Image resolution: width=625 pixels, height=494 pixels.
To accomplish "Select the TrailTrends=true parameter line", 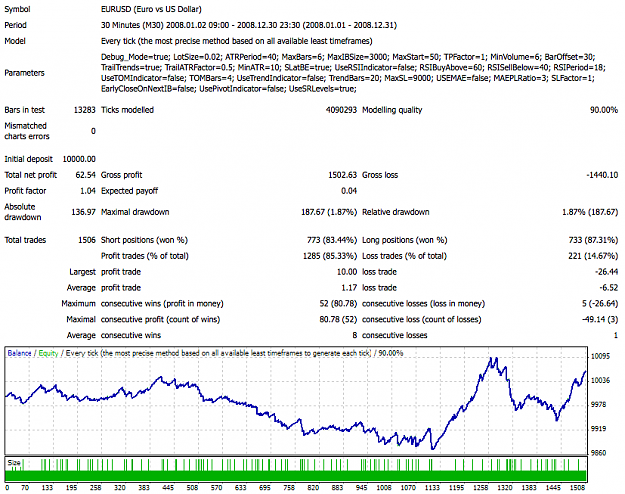I will 353,67.
